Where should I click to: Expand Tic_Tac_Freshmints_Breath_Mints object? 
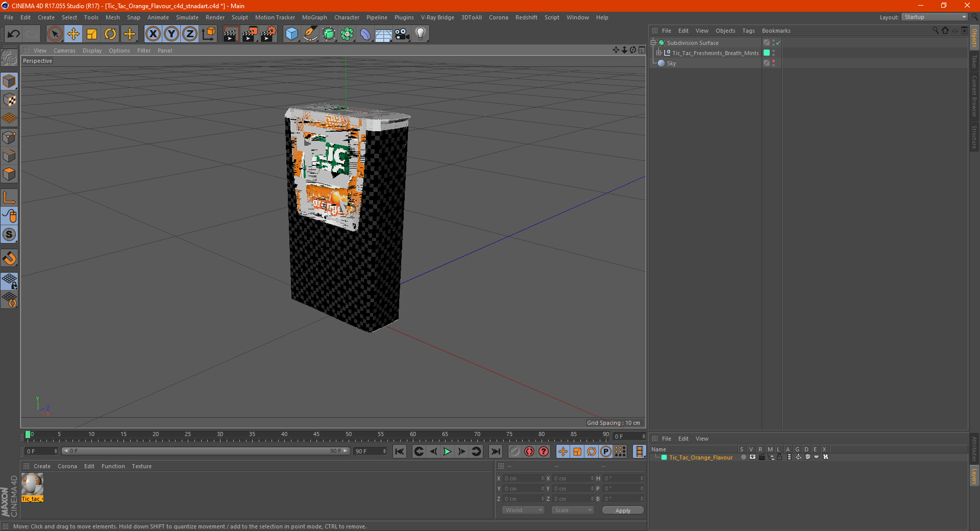(x=659, y=53)
